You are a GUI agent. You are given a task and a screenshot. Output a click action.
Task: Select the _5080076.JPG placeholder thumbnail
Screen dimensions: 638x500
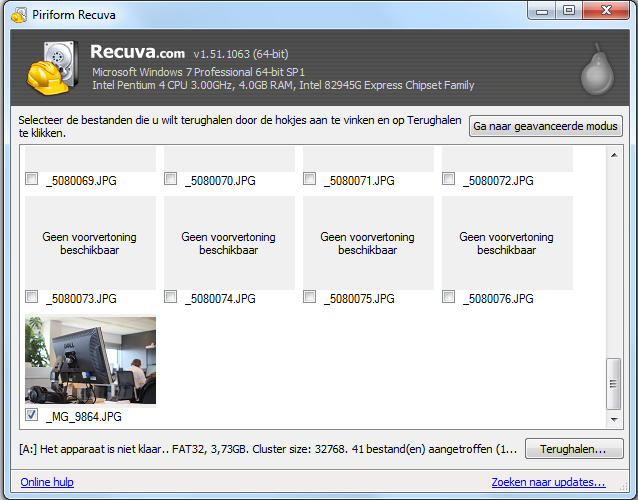(x=507, y=243)
